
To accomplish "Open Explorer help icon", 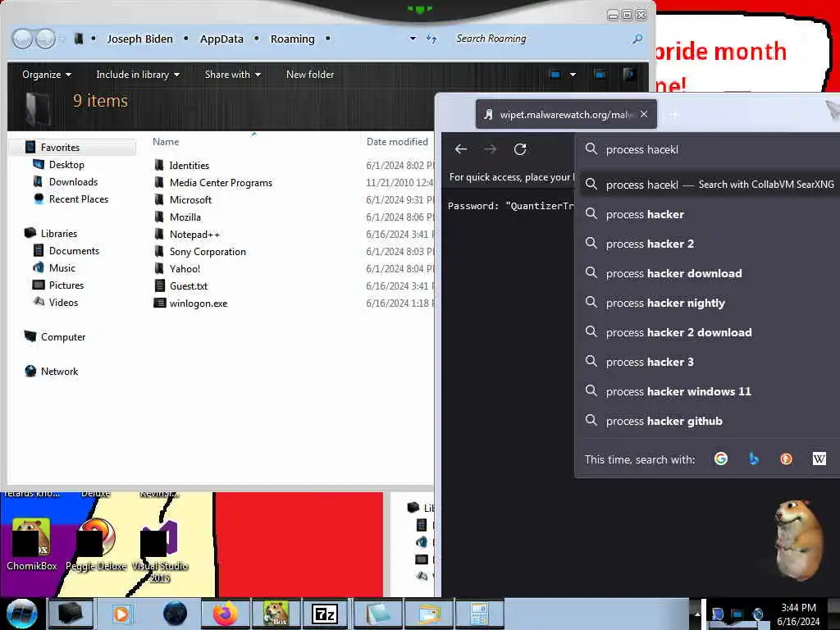I will click(x=629, y=74).
